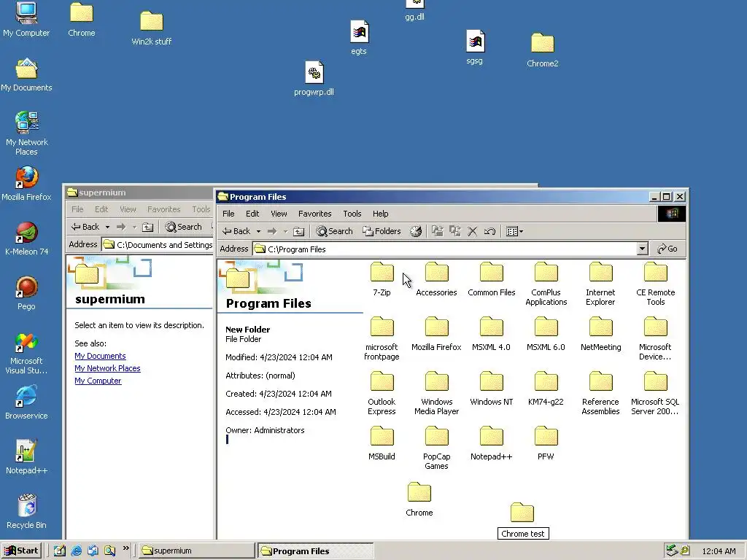Select the K-Meleon 74 desktop shortcut
The image size is (747, 560).
pyautogui.click(x=27, y=238)
